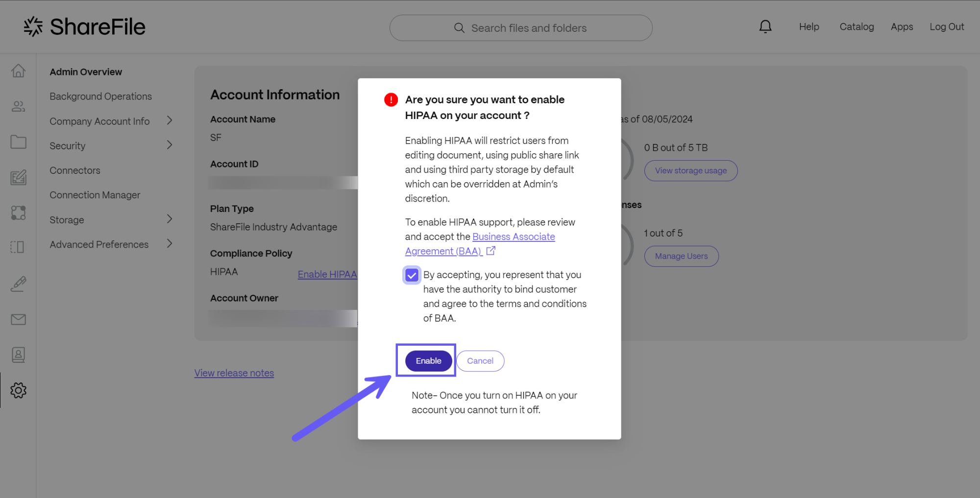Open Connection Manager menu item

(x=95, y=195)
